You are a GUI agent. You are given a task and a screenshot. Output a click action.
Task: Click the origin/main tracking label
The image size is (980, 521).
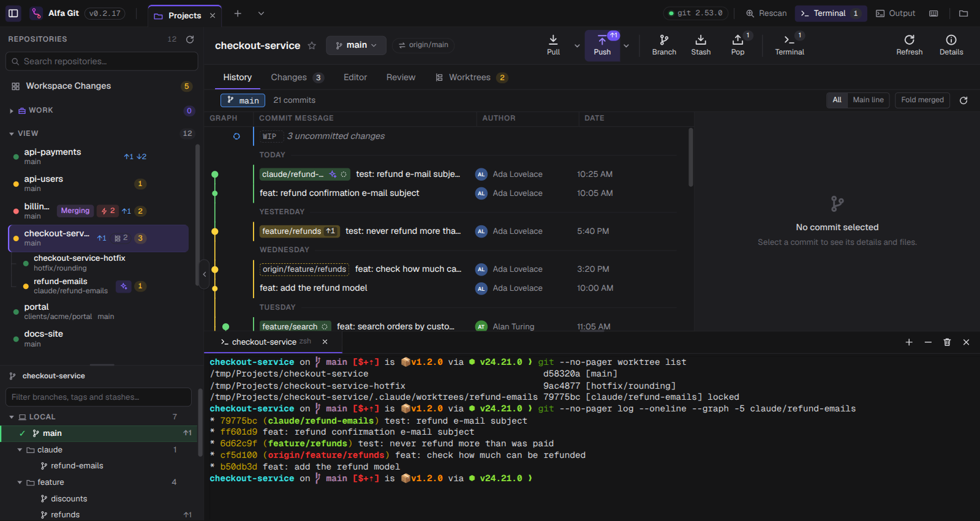click(x=423, y=45)
